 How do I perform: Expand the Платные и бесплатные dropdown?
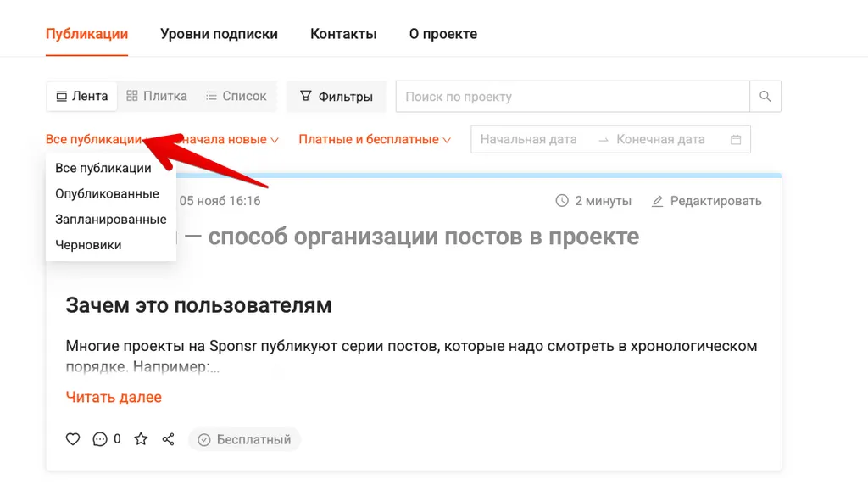tap(374, 140)
